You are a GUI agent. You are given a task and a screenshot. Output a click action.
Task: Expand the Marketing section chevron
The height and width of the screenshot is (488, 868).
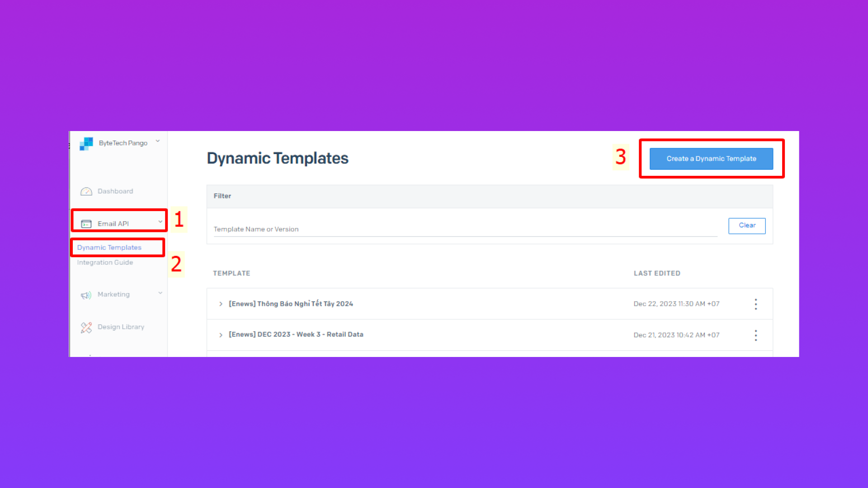point(160,293)
